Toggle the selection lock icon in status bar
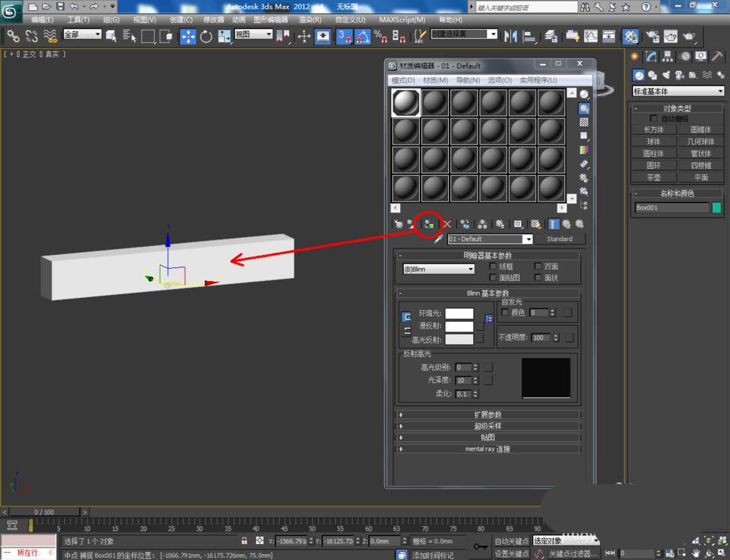 tap(244, 541)
